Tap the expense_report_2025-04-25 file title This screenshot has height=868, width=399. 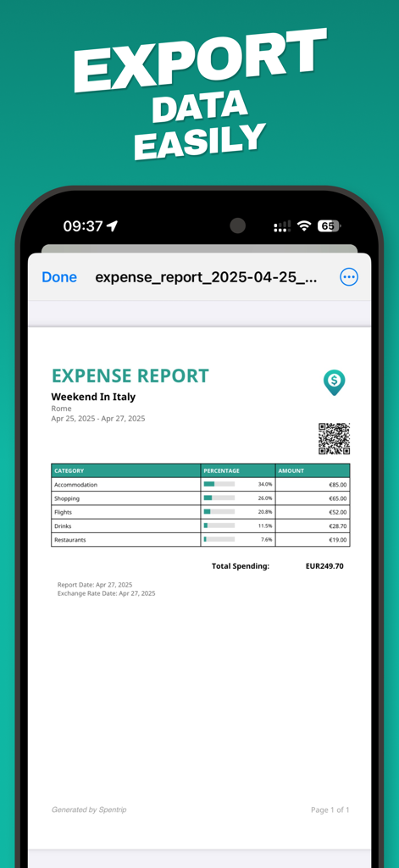click(x=206, y=277)
